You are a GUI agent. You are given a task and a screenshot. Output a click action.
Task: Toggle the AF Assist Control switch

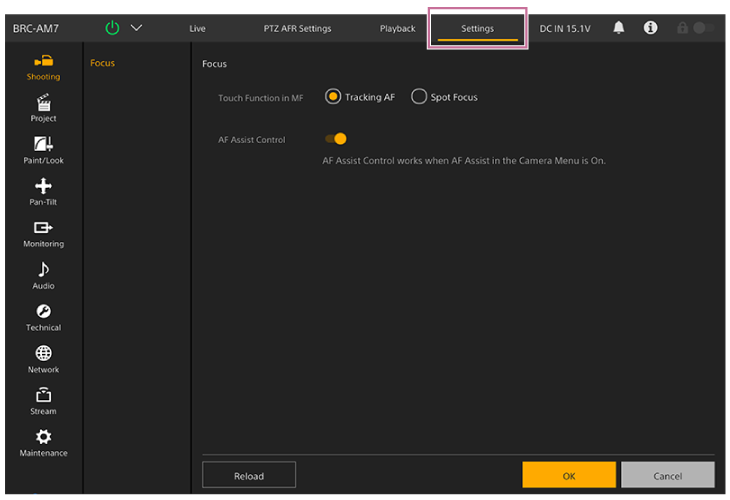pos(336,139)
